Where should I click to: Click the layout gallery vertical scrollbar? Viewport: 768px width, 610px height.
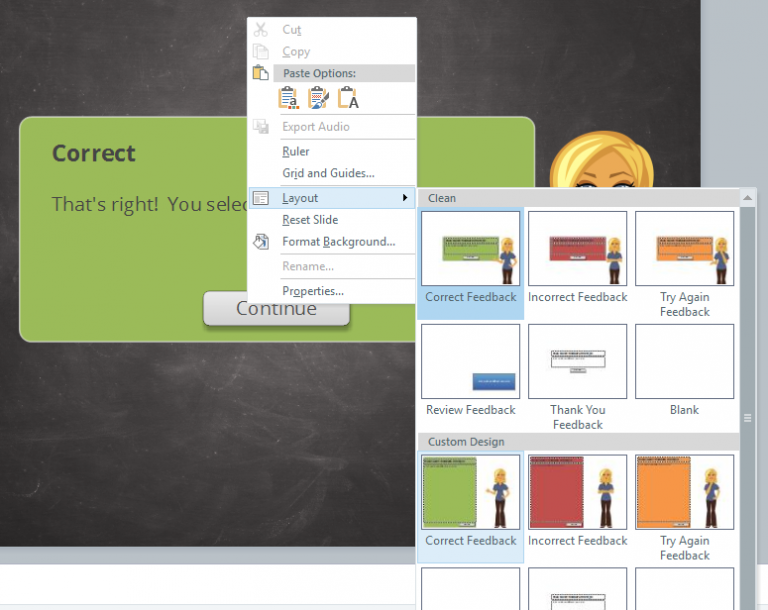[747, 400]
